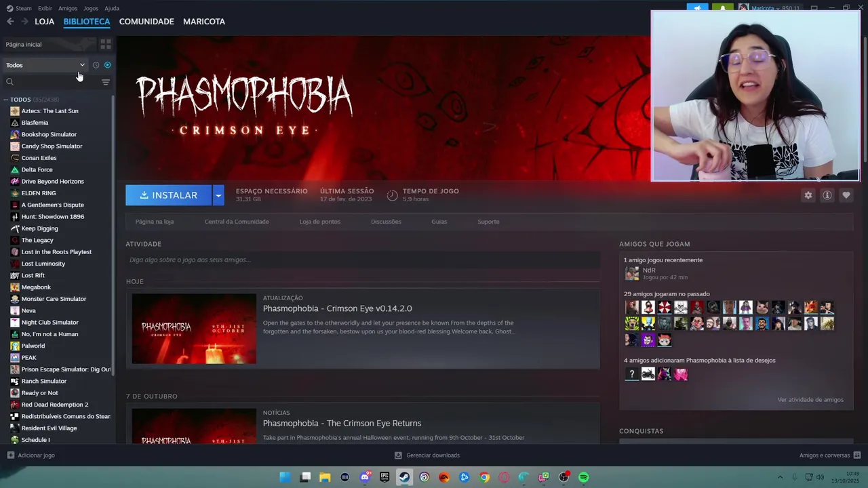Screen dimensions: 868x488
Task: Open Central da Comunidade link
Action: 237,222
